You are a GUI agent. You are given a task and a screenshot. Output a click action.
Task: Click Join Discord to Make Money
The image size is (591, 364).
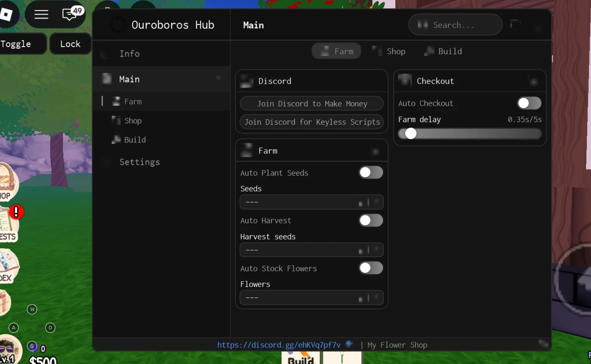[311, 103]
